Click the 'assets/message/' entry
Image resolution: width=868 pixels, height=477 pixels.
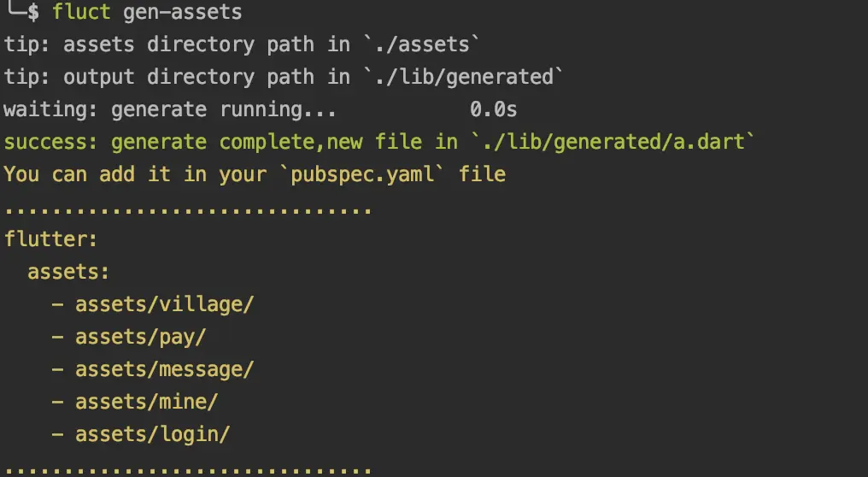pos(164,369)
